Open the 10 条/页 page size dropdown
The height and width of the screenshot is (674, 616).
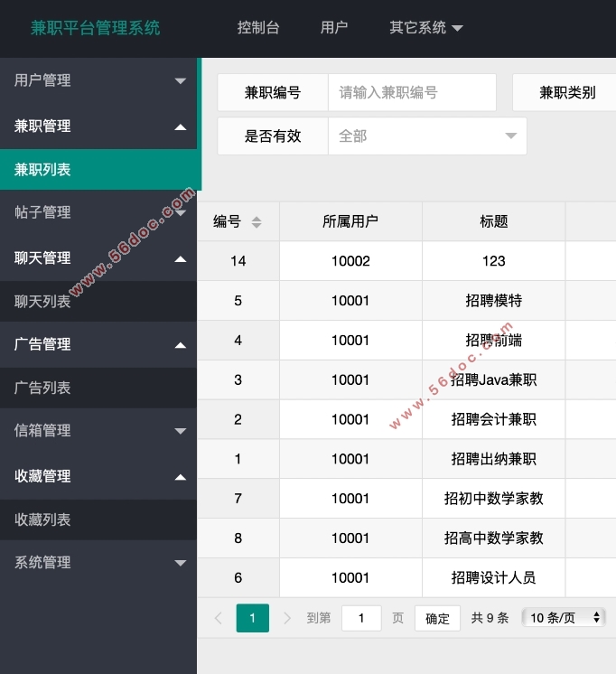tap(564, 618)
